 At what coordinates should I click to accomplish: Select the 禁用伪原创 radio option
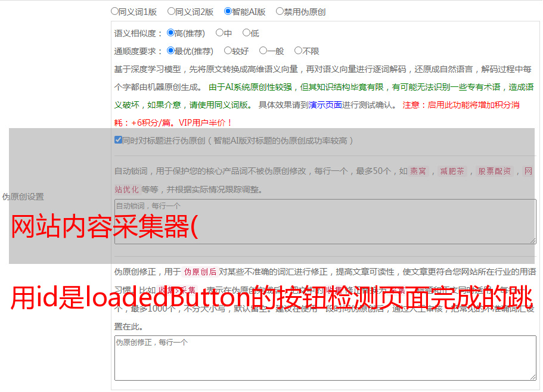click(x=280, y=11)
